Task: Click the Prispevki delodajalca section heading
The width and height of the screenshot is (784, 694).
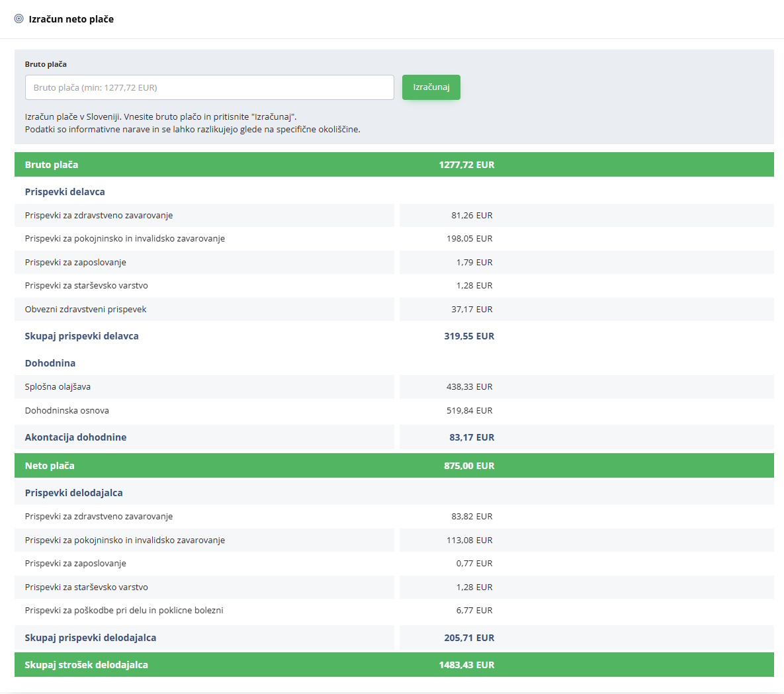Action: click(73, 493)
